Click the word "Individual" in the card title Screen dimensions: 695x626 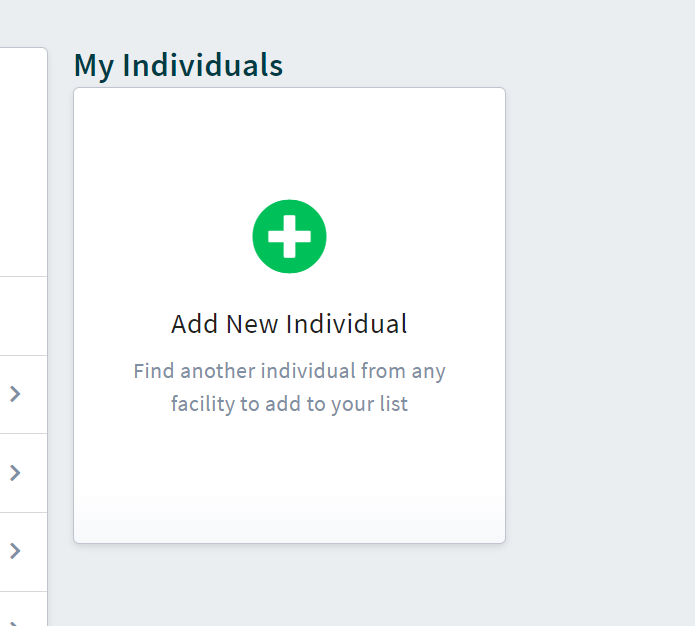click(x=346, y=324)
